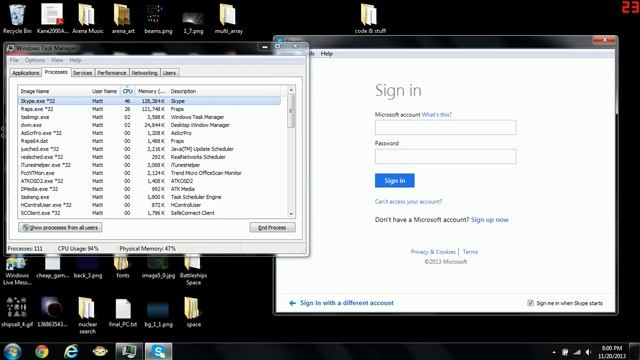Sort processes by Memory column header

[x=151, y=91]
